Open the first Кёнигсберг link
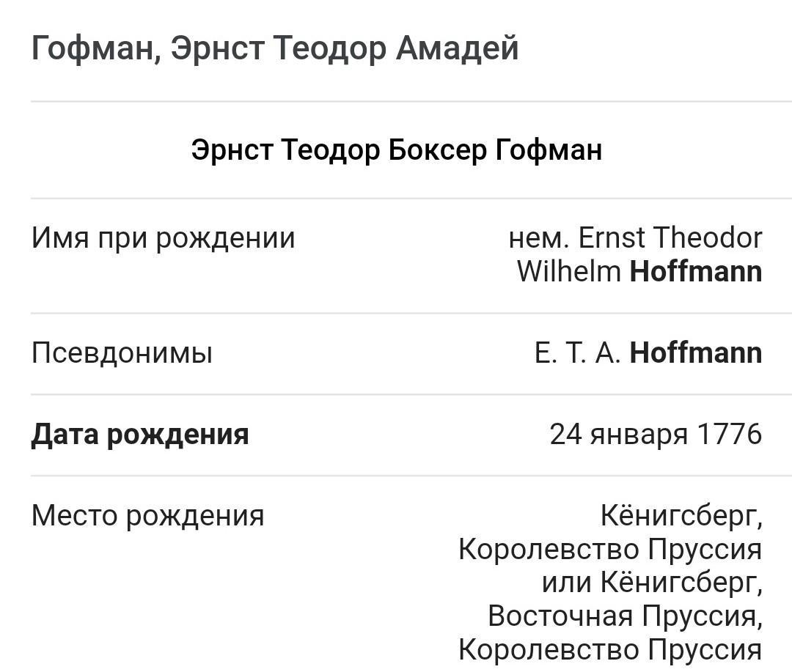Screen dimensions: 792x672 point(680,516)
